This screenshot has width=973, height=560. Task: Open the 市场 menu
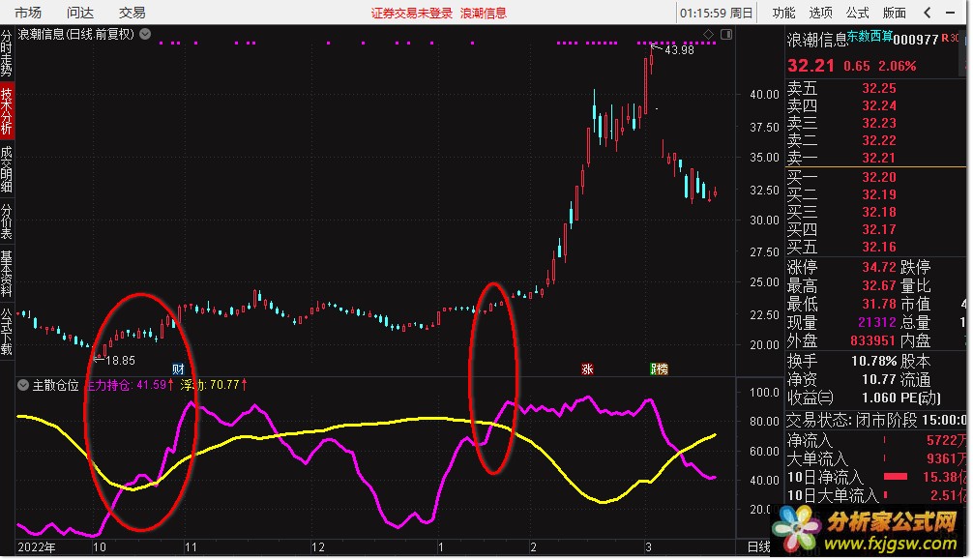(27, 13)
